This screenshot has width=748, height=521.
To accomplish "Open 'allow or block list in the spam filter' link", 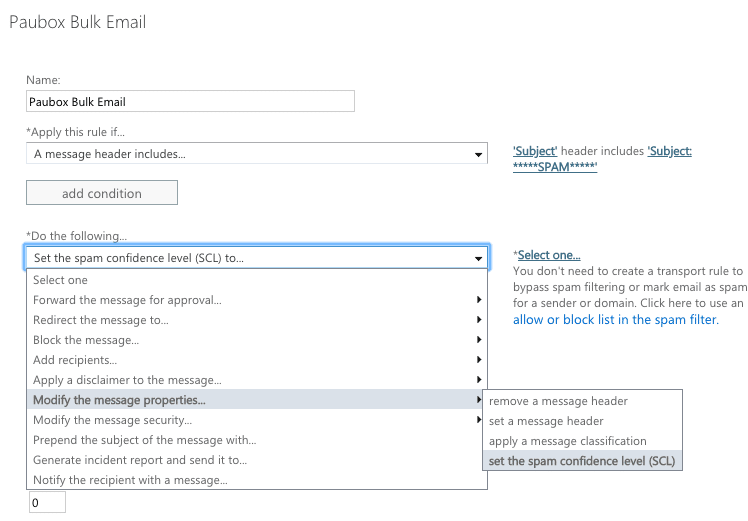I will click(x=614, y=320).
